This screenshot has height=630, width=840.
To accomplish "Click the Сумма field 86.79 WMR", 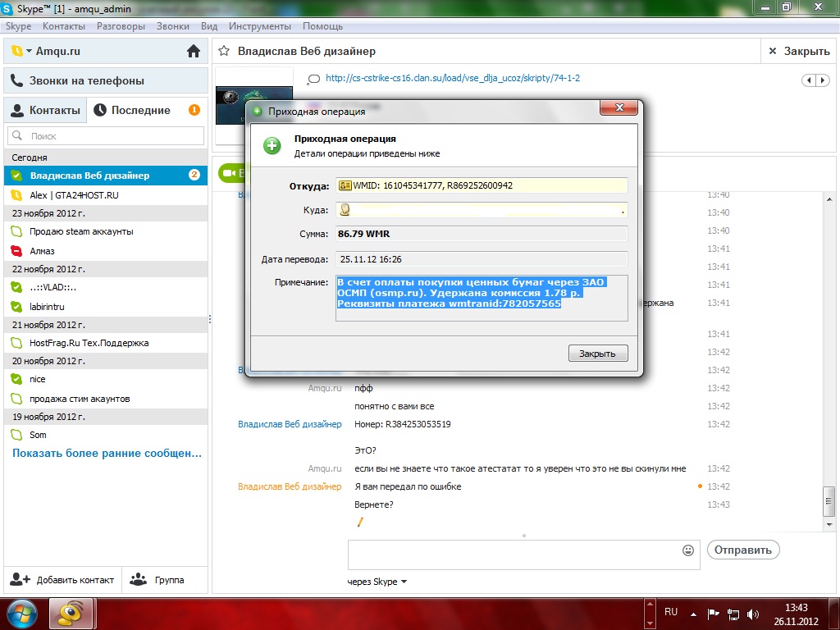I will tap(482, 234).
